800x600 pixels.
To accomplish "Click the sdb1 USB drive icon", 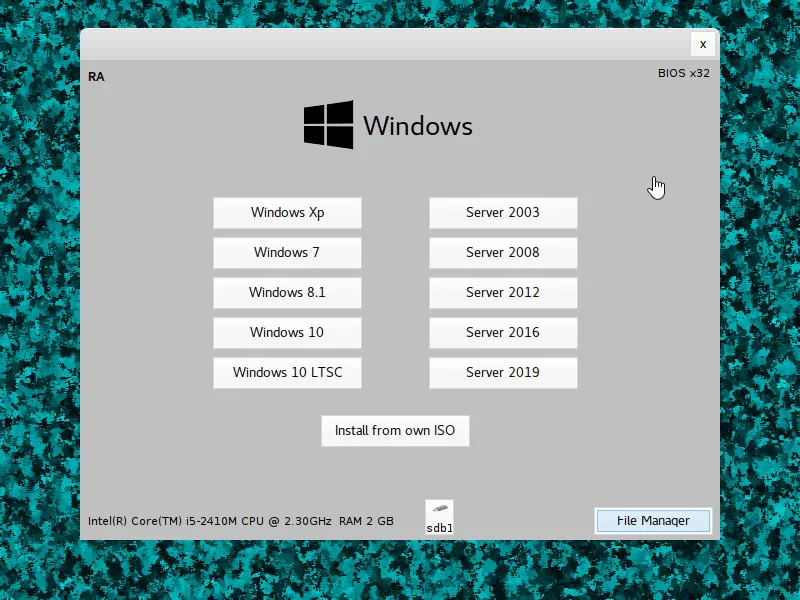I will click(x=439, y=517).
